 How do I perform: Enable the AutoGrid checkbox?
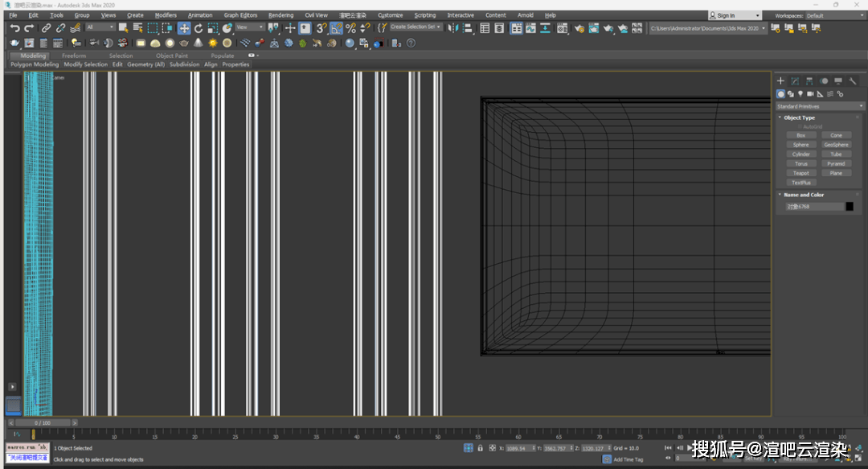[x=800, y=126]
